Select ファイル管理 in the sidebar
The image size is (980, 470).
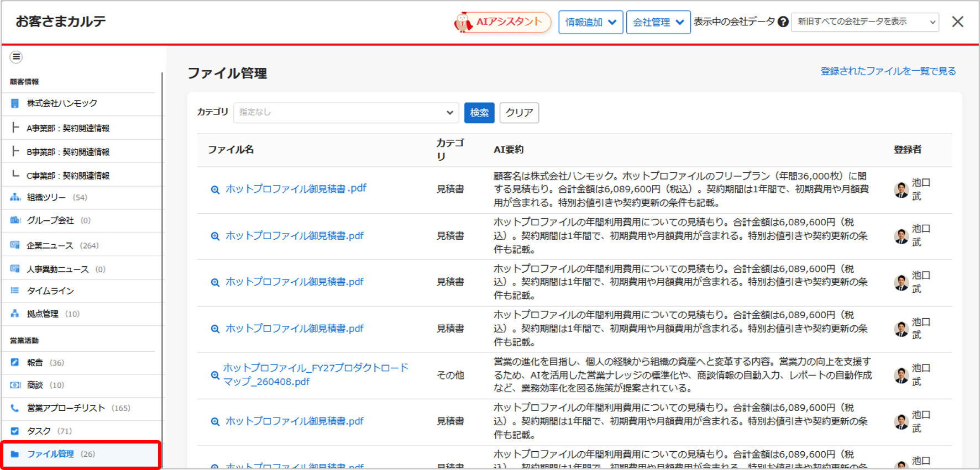81,454
